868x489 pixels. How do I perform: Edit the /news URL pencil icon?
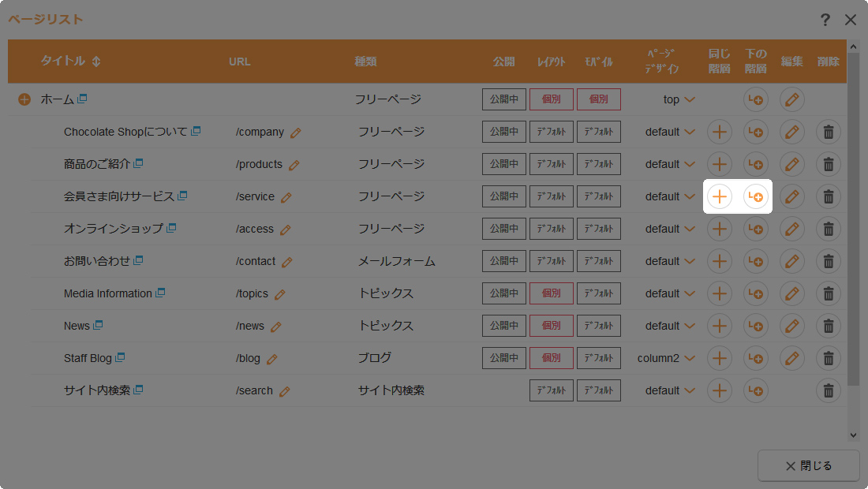tap(275, 327)
